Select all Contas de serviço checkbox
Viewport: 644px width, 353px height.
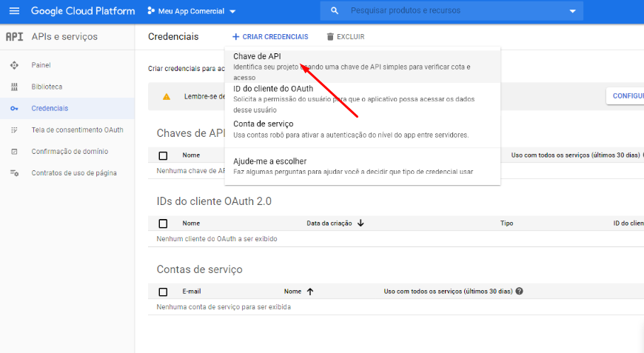[163, 292]
